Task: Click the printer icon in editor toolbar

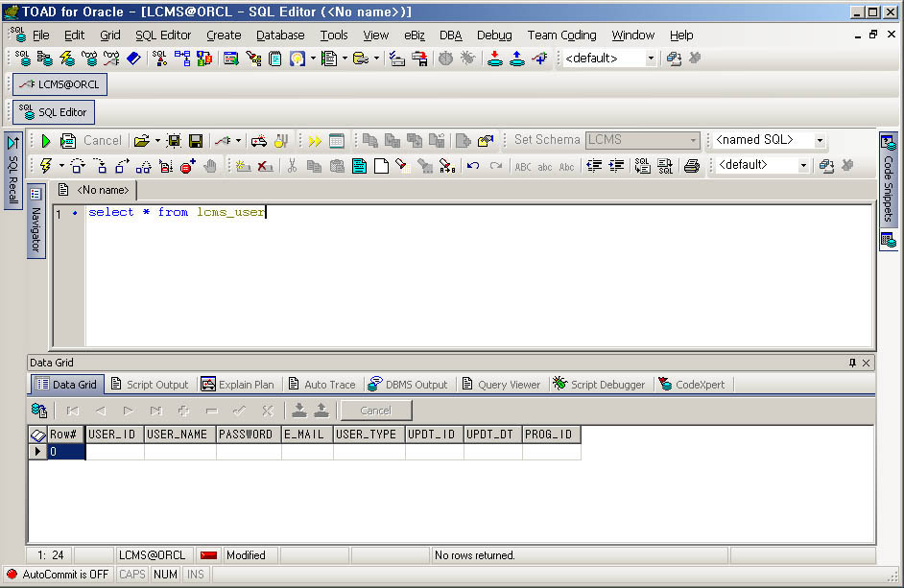Action: 691,166
